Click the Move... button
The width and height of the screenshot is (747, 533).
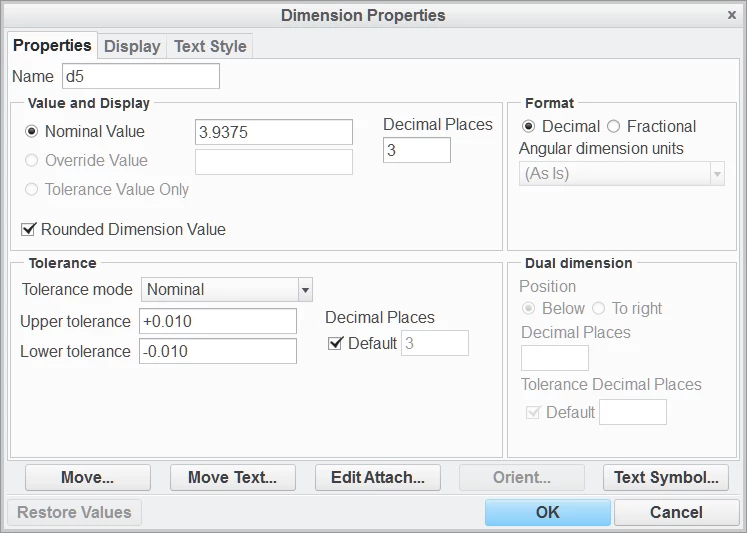88,477
